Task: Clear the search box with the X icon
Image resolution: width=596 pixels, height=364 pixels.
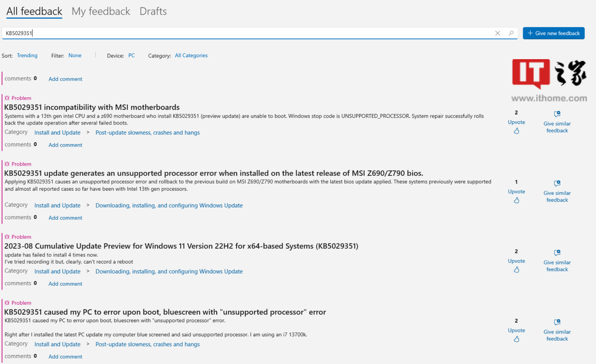Action: pos(497,33)
